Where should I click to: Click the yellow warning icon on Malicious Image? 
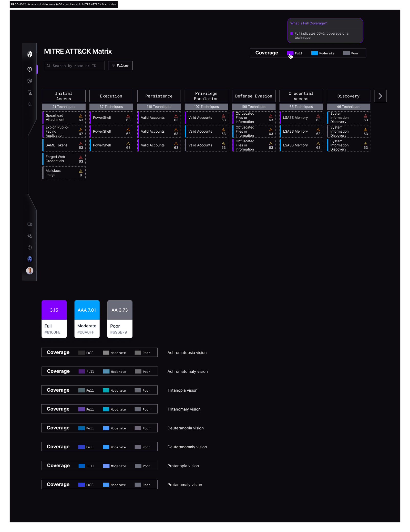81,171
